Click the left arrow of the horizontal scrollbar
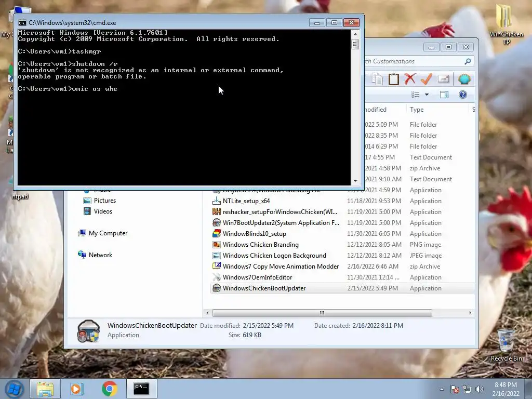The height and width of the screenshot is (399, 532). [x=207, y=313]
